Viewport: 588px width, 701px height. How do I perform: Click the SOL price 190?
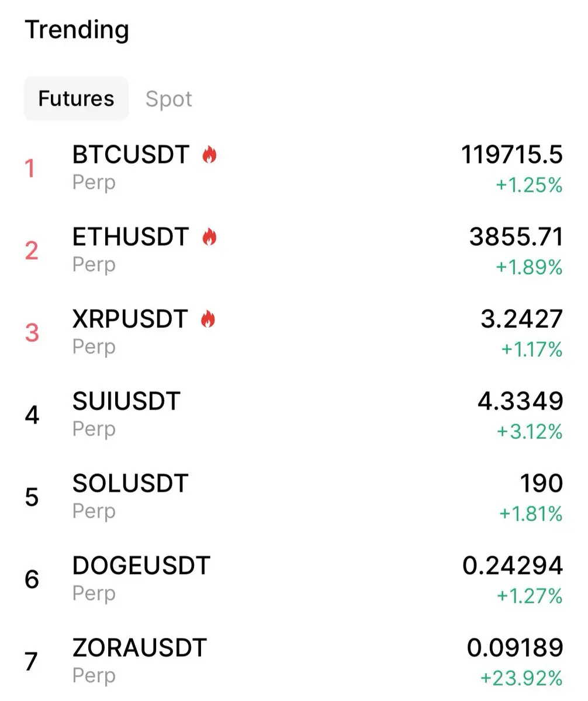tap(541, 484)
